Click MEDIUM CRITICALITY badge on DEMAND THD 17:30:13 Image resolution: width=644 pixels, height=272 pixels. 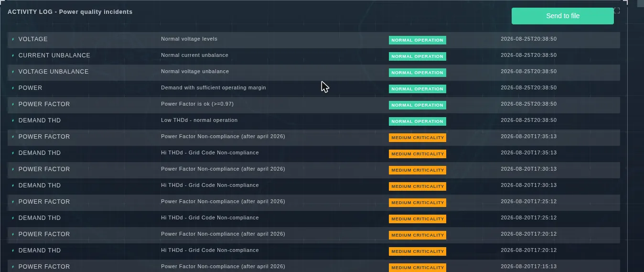point(417,186)
